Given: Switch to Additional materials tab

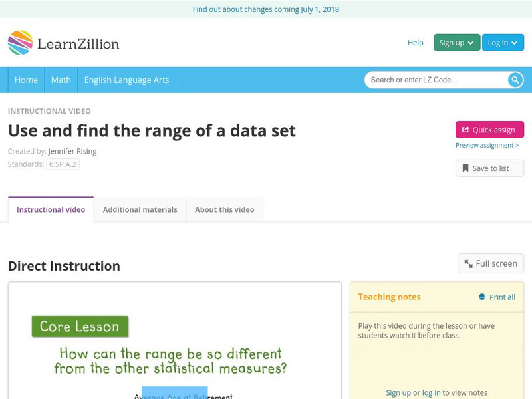Looking at the screenshot, I should (x=140, y=209).
